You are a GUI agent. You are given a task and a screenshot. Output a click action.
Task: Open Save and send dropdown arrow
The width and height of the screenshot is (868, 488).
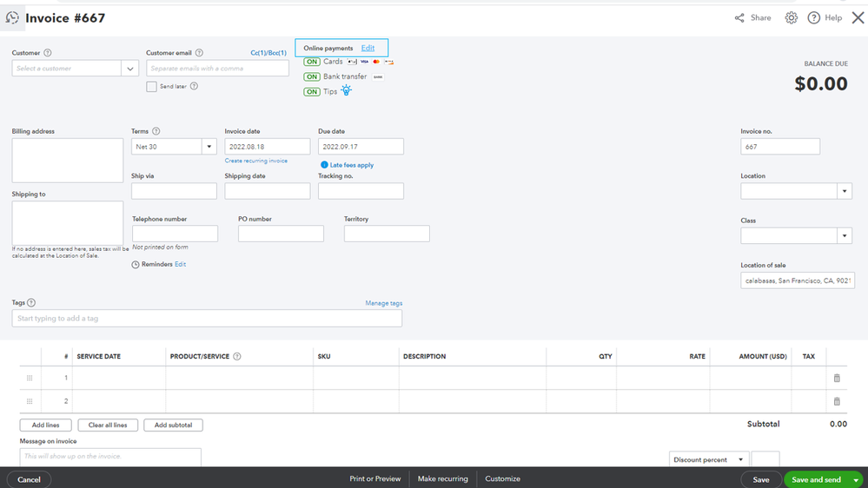click(x=856, y=479)
